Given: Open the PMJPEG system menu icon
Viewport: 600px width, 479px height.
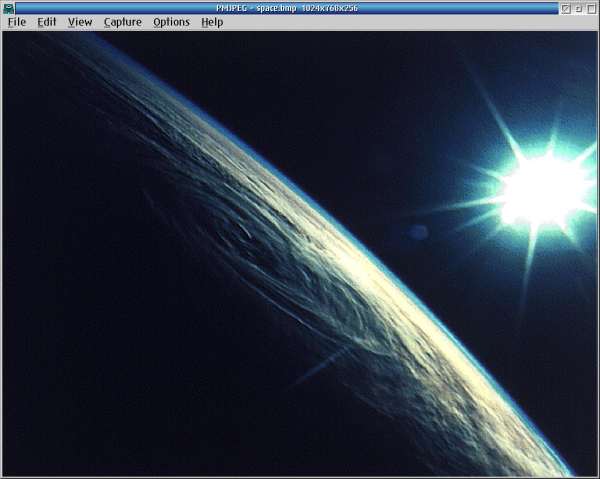Looking at the screenshot, I should coord(8,7).
